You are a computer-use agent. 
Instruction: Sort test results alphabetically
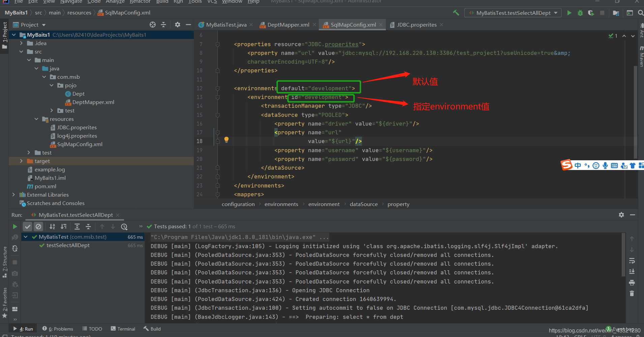(52, 227)
